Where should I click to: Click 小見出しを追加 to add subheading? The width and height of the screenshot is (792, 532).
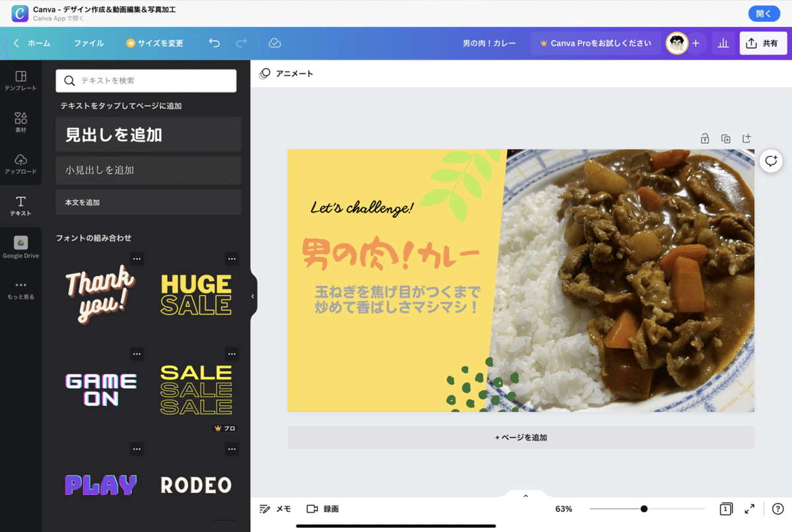pyautogui.click(x=148, y=170)
